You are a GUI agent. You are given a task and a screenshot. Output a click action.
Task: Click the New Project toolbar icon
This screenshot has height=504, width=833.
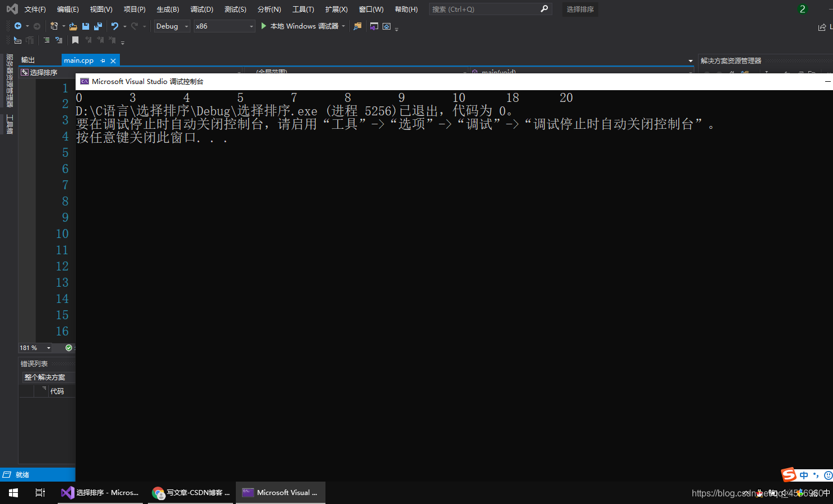[x=54, y=26]
